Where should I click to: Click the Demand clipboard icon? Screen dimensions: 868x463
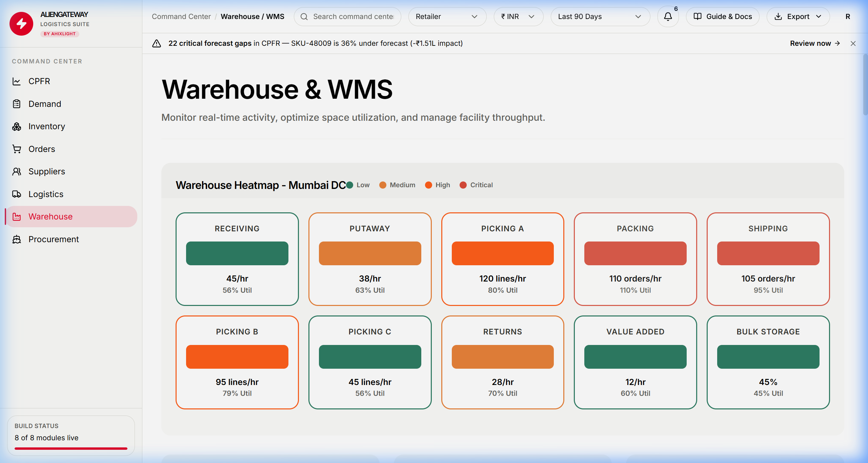17,104
